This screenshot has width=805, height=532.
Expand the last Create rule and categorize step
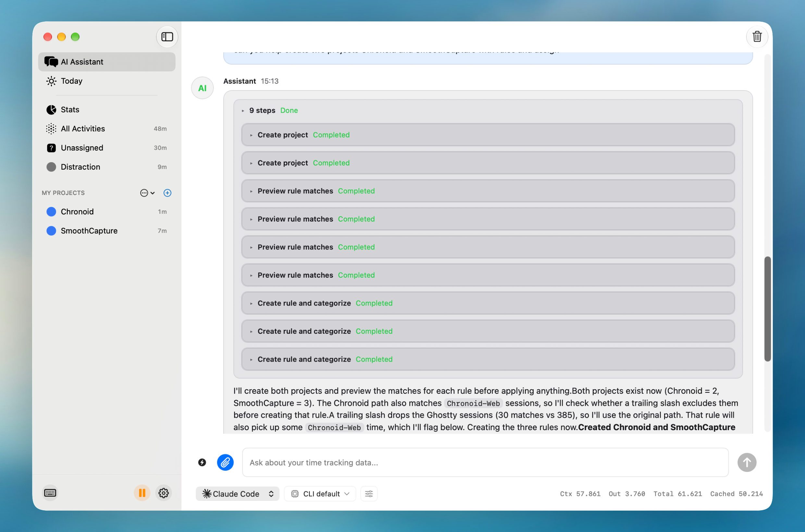tap(488, 359)
